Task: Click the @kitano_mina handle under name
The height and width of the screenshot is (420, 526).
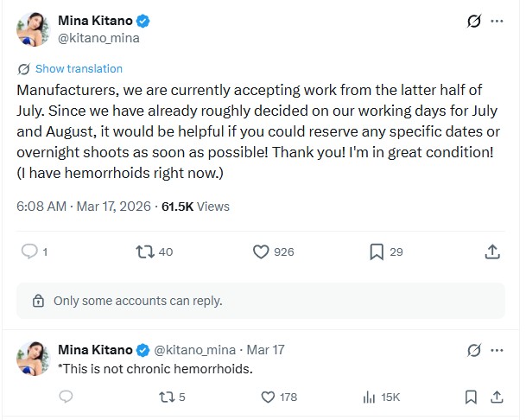Action: point(98,38)
